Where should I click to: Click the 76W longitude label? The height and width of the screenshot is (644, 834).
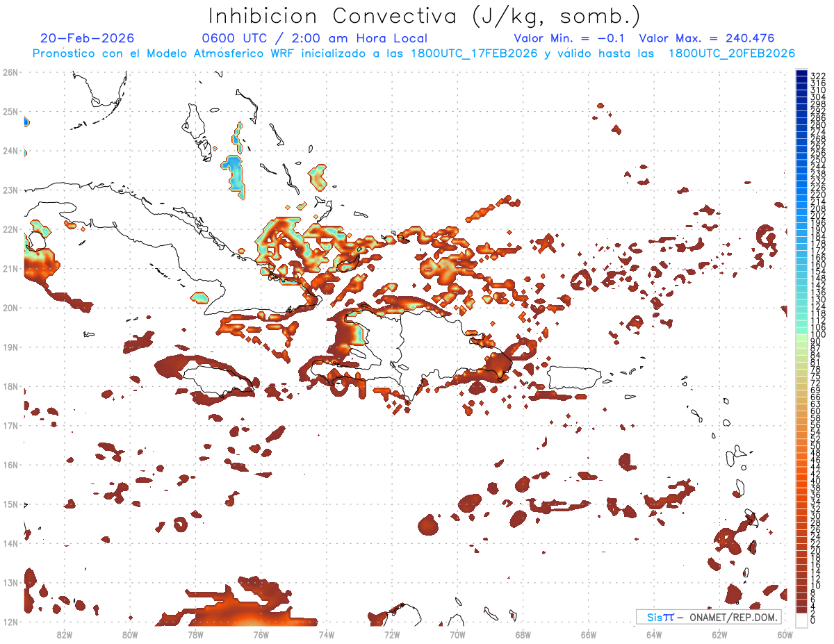point(261,634)
